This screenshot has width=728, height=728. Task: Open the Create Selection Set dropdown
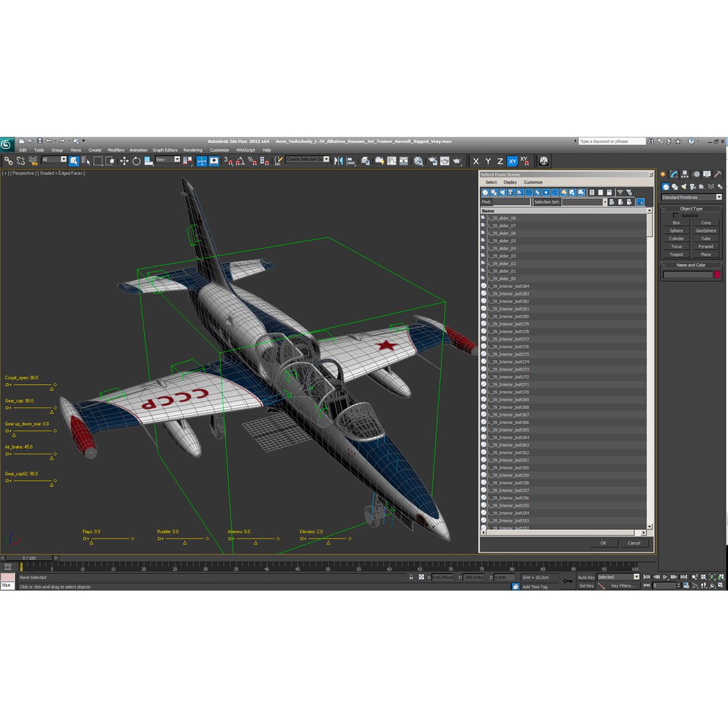coord(308,159)
